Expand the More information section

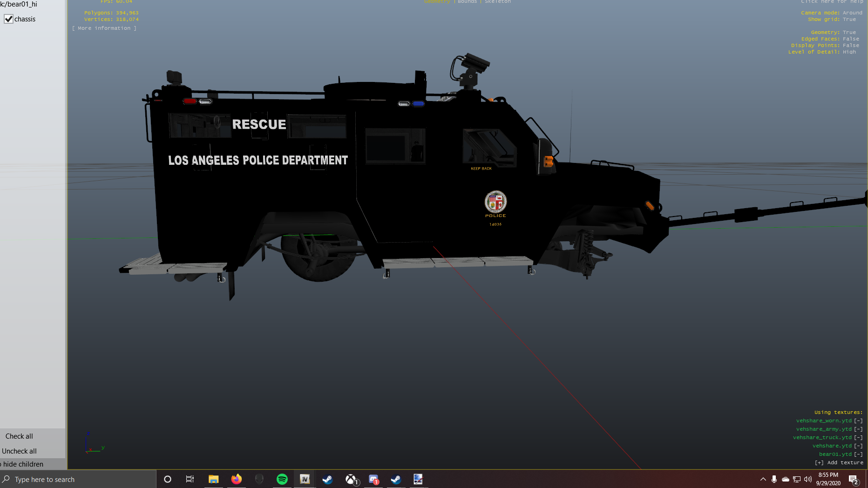[104, 28]
